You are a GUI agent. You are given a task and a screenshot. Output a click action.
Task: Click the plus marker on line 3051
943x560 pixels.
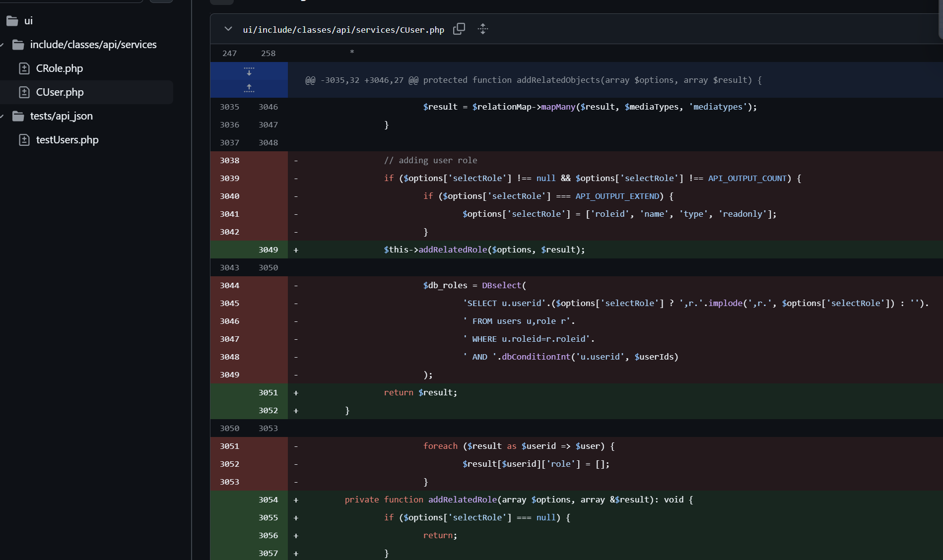[296, 392]
